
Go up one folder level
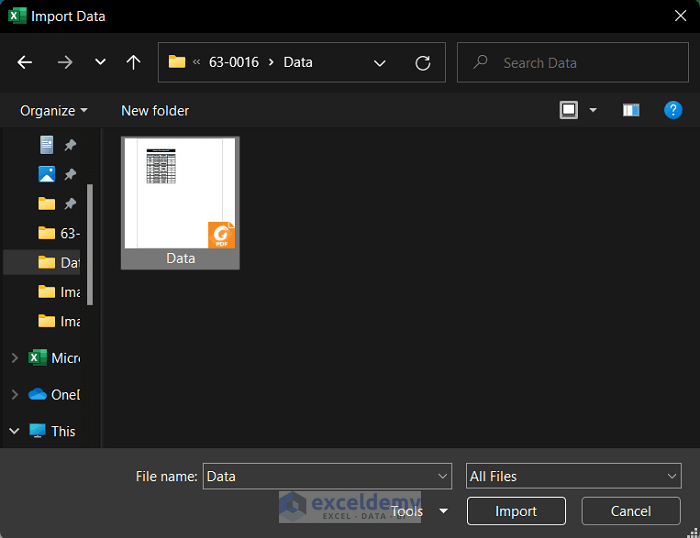133,62
